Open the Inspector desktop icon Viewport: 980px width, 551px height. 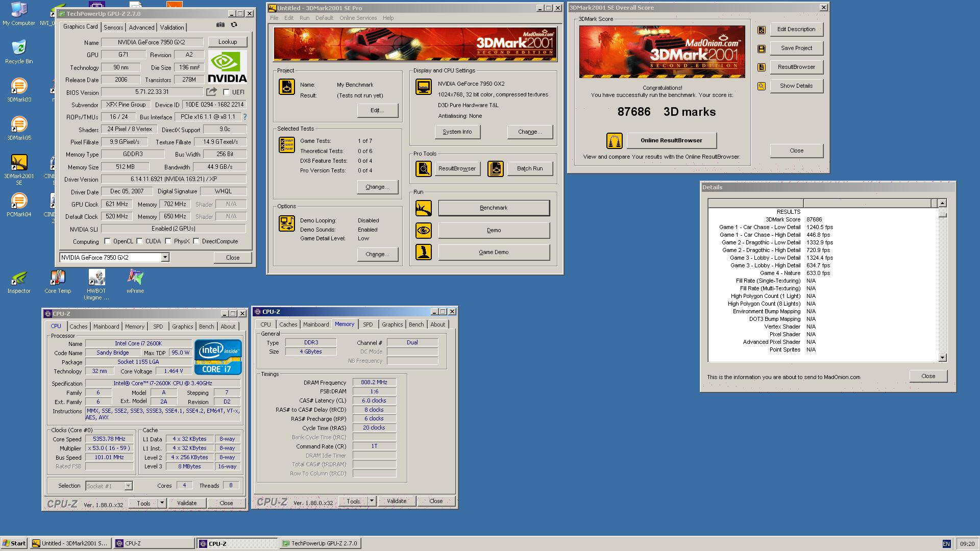[x=19, y=282]
